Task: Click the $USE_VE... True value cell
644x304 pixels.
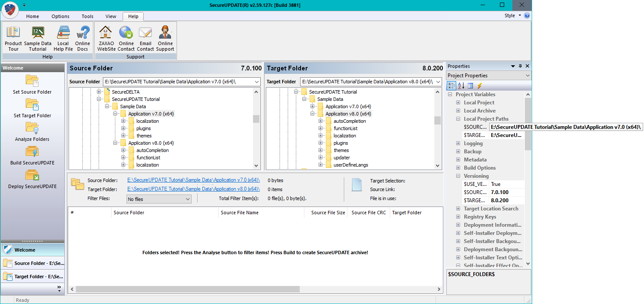Action: tap(506, 184)
